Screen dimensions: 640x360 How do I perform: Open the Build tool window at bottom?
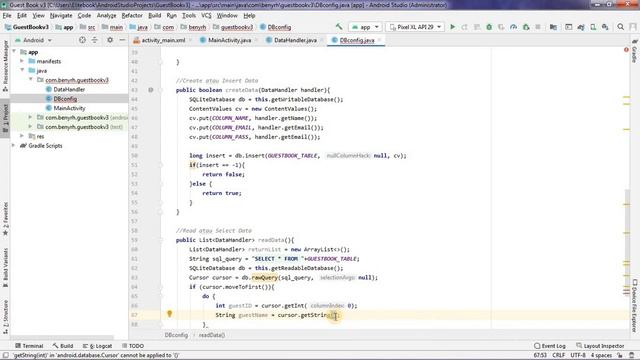pos(62,346)
